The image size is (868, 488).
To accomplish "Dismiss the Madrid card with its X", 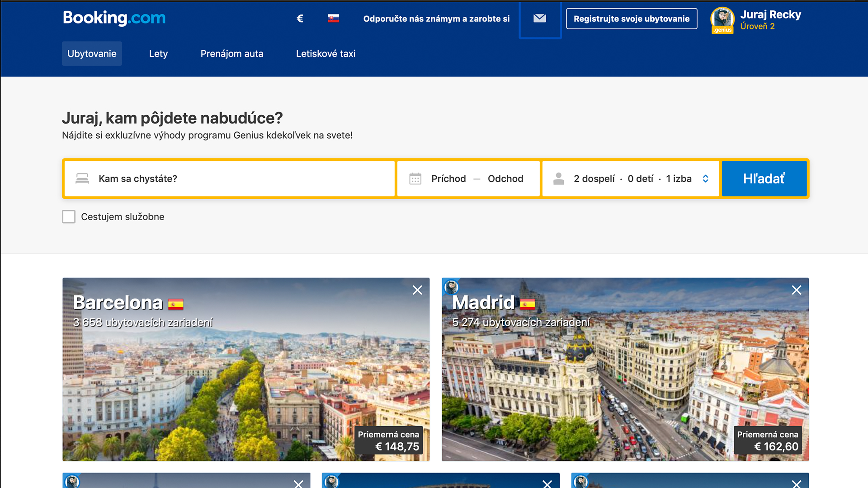I will click(797, 290).
